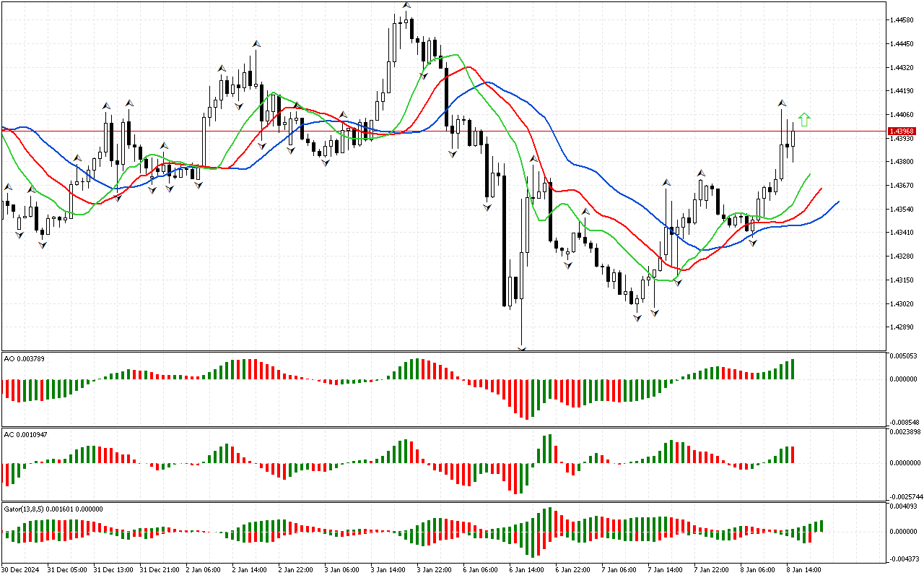Click the 1.44190 price level
Screen dimensions: 924x578
(902, 91)
